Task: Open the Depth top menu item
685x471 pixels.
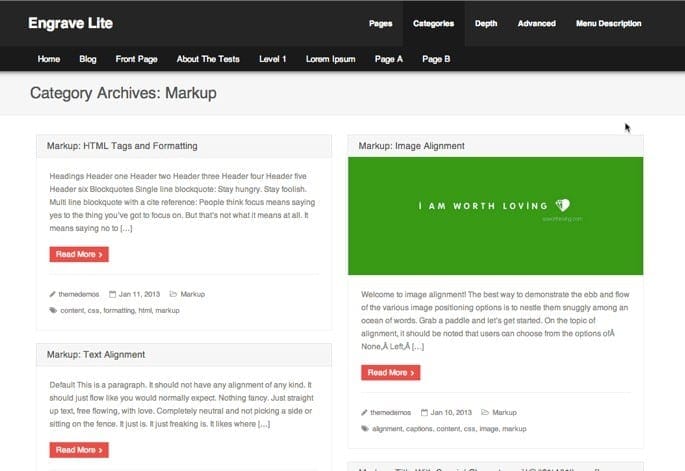Action: point(486,24)
